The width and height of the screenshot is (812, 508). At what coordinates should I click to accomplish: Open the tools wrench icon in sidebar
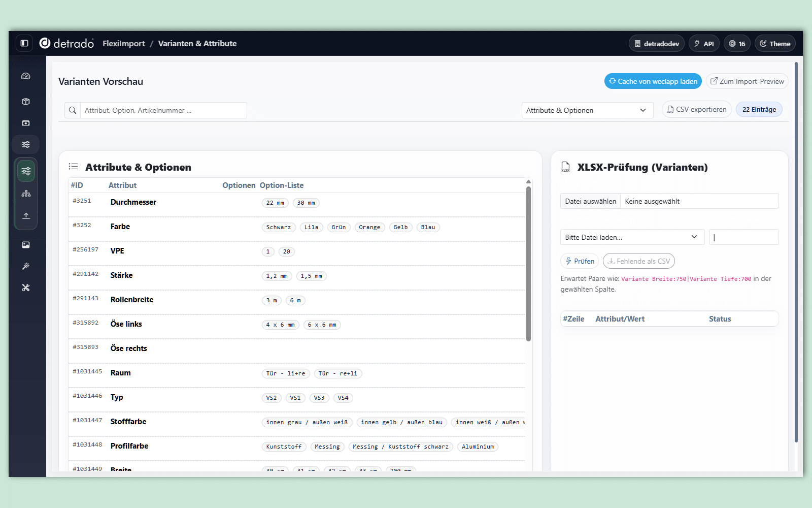coord(26,288)
